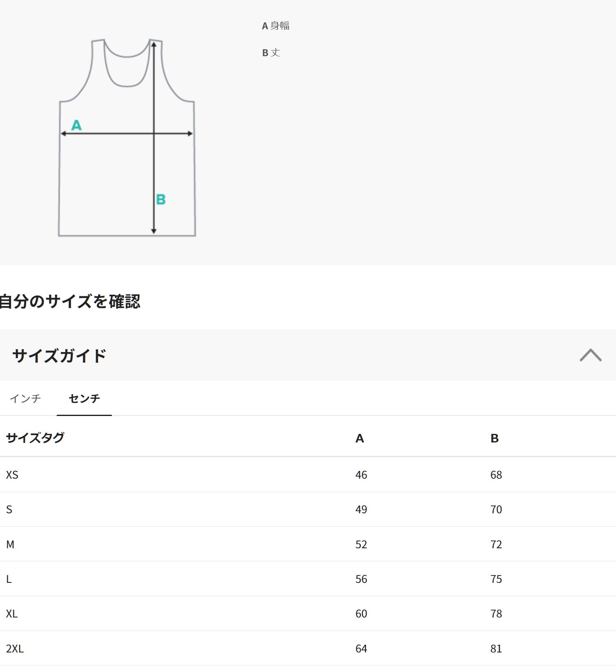Click the B column header in table
The image size is (616, 672).
pos(494,438)
